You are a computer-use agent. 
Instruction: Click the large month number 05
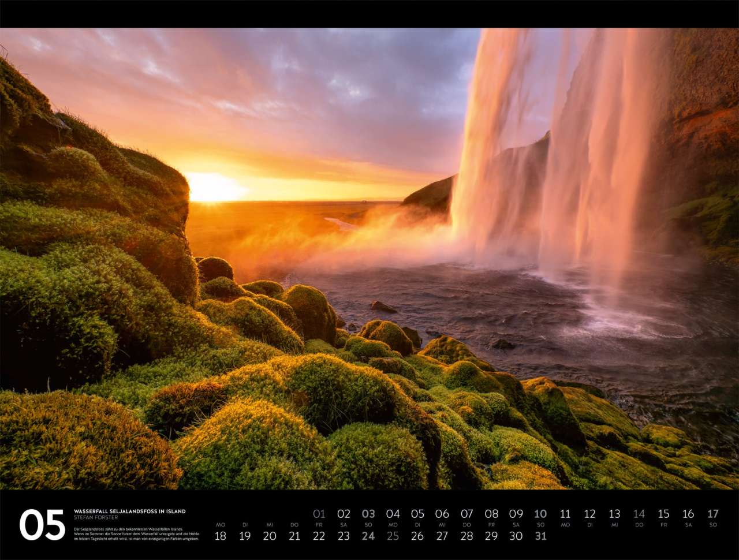42,524
